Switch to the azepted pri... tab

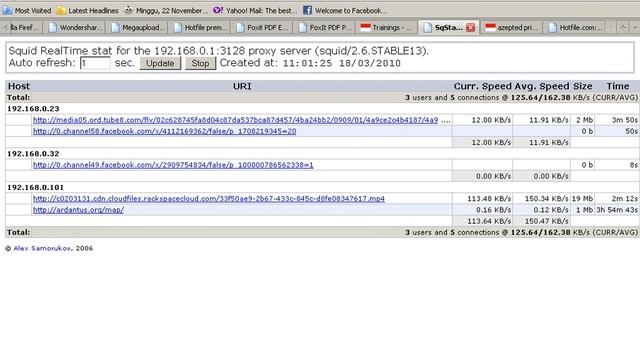512,28
